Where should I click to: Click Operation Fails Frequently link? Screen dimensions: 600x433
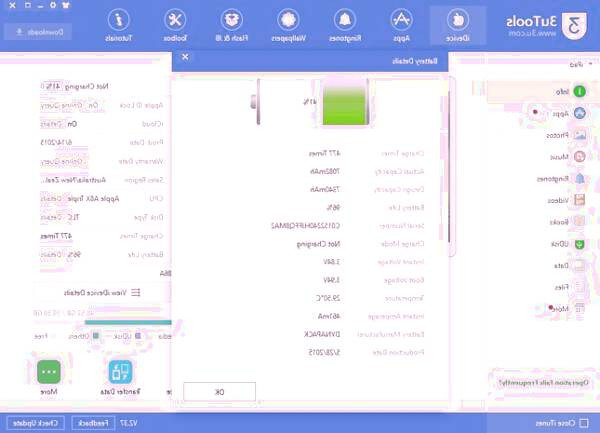click(x=543, y=382)
